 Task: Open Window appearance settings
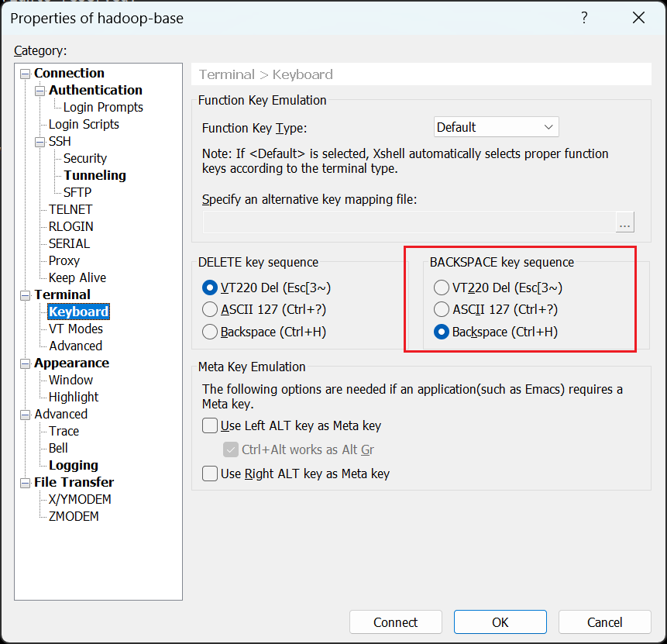70,380
